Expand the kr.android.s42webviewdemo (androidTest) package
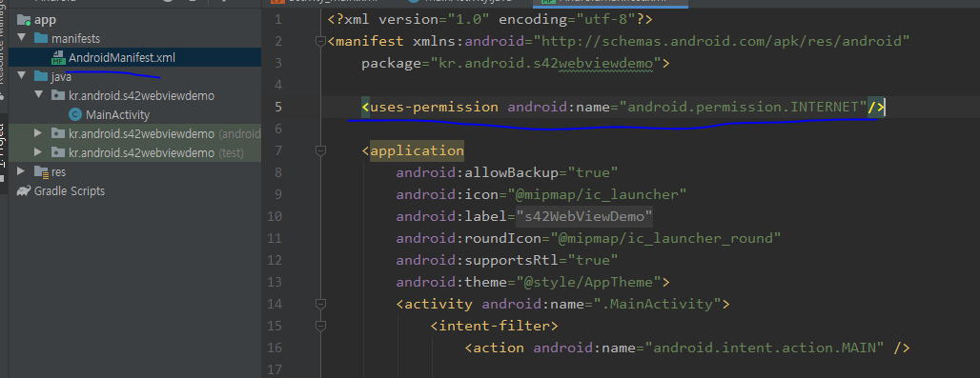980x378 pixels. tap(39, 133)
